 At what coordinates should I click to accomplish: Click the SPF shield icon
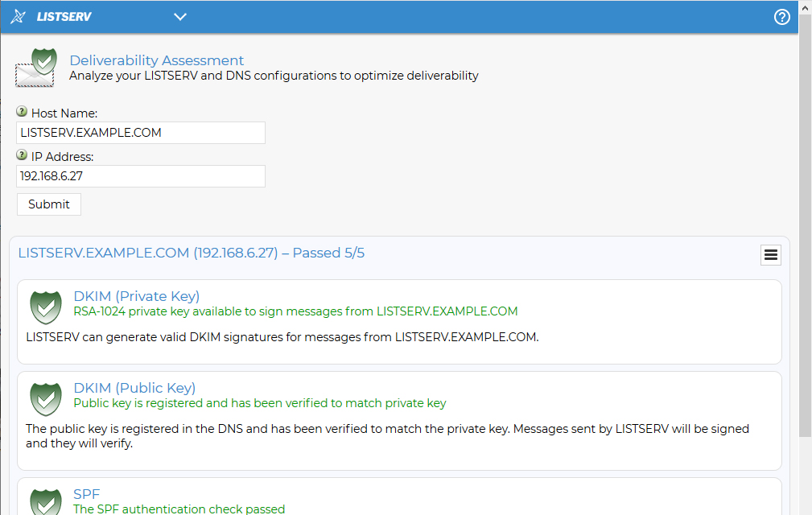coord(46,502)
